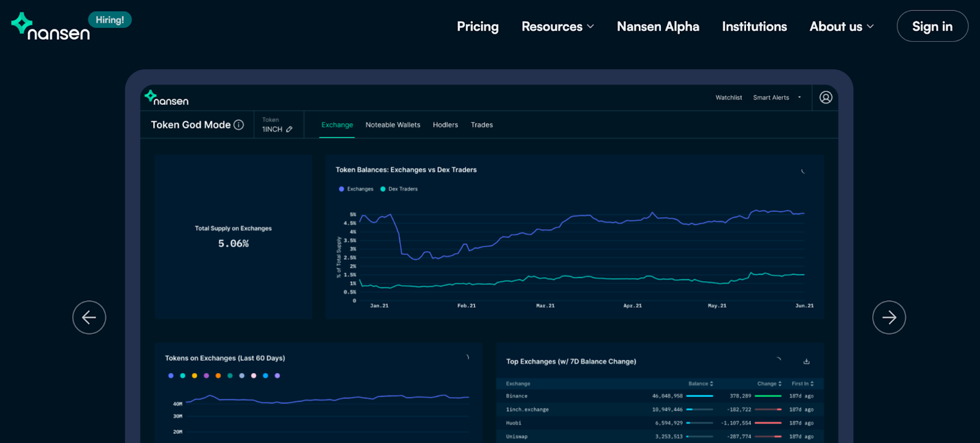Open the user profile icon

[826, 97]
